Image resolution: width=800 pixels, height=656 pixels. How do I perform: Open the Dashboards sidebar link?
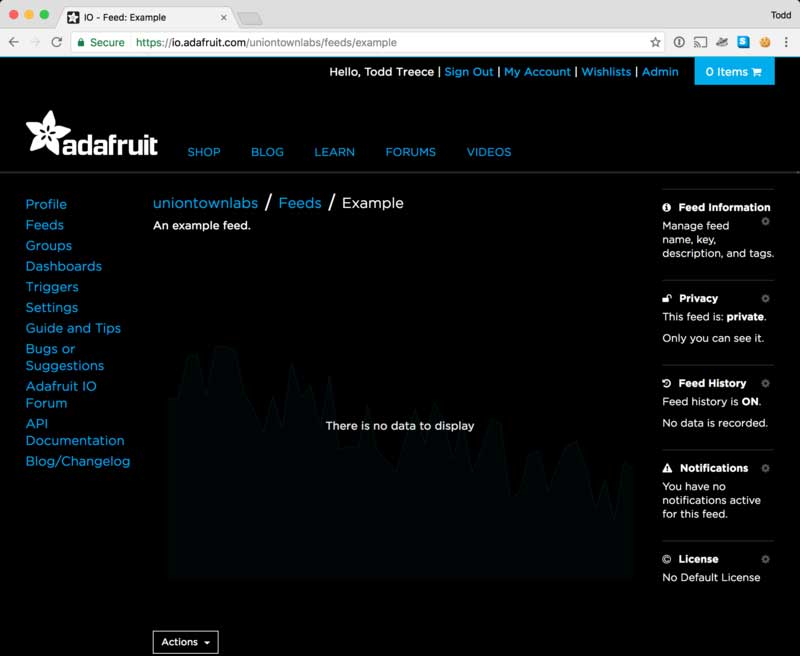pyautogui.click(x=63, y=266)
